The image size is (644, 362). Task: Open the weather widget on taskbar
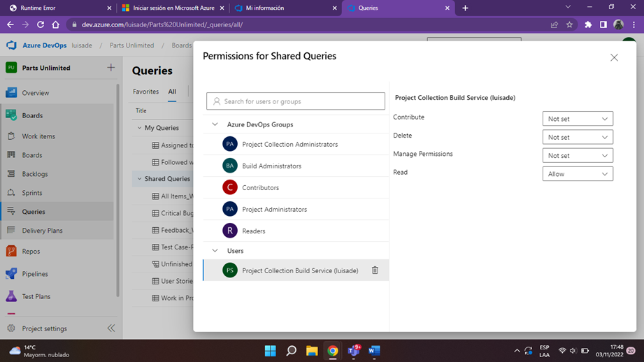click(x=39, y=351)
